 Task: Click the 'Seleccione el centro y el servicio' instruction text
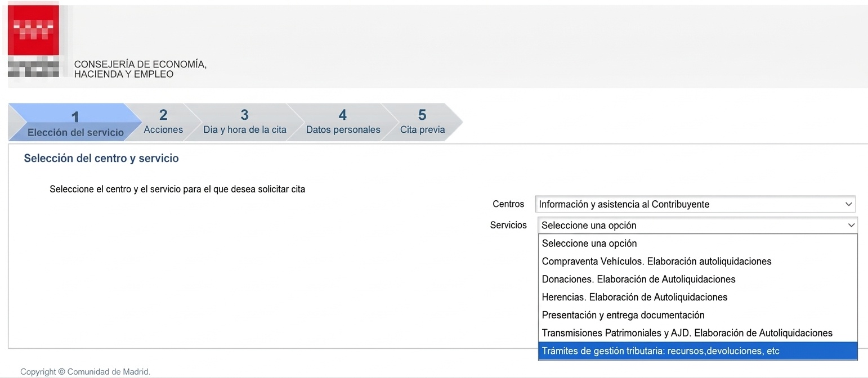pos(177,189)
